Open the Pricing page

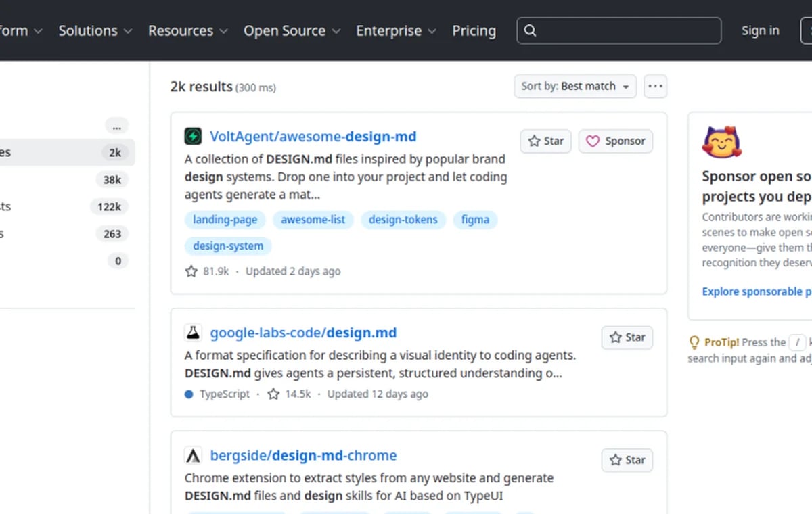(474, 30)
